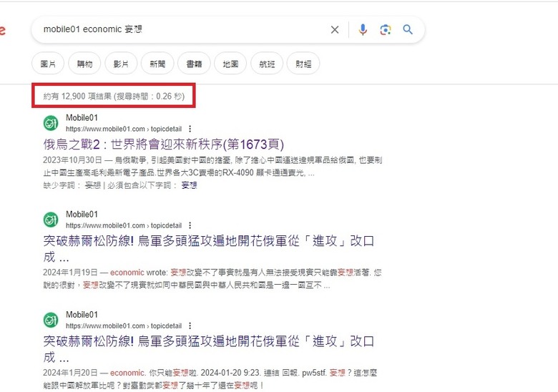The width and height of the screenshot is (558, 392).
Task: Open Google Lens image search icon
Action: point(386,29)
